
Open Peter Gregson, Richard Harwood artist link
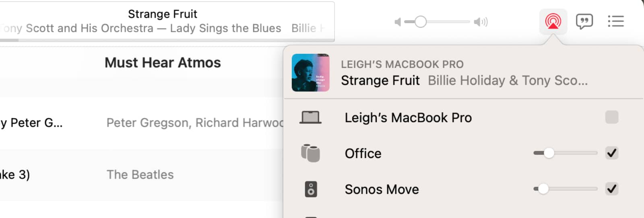click(195, 123)
